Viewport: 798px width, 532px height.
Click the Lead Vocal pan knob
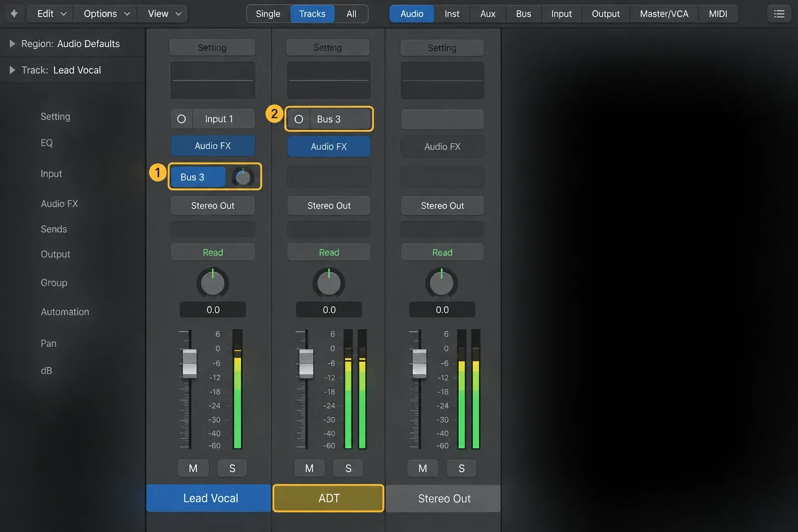(212, 283)
